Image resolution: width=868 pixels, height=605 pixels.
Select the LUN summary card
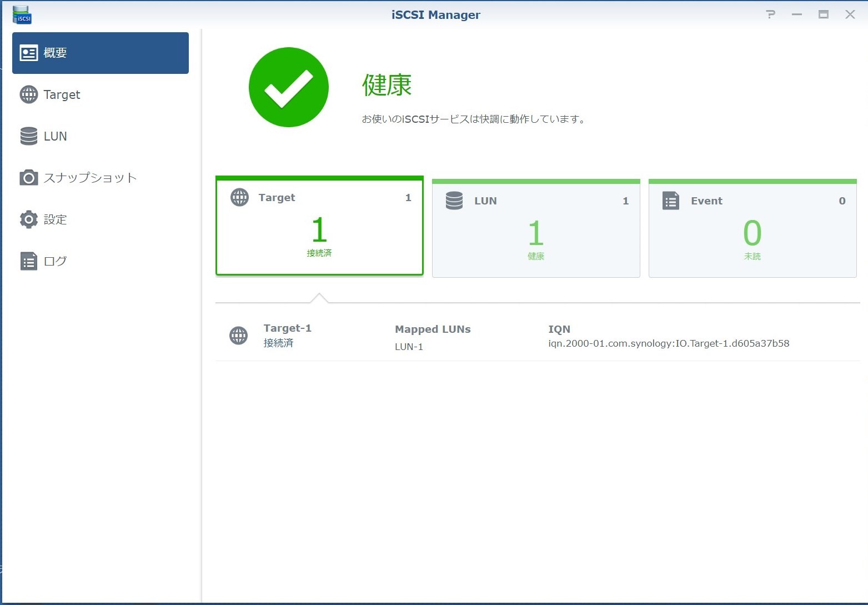pos(536,229)
